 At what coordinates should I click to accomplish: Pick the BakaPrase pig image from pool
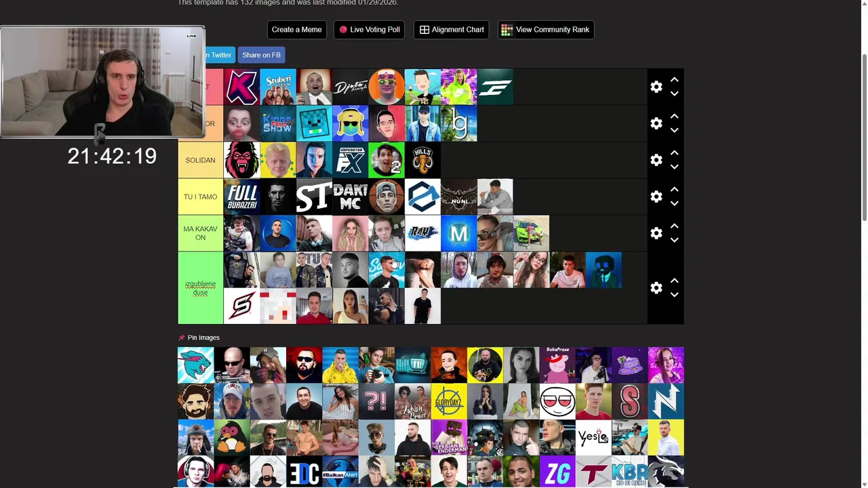[557, 365]
